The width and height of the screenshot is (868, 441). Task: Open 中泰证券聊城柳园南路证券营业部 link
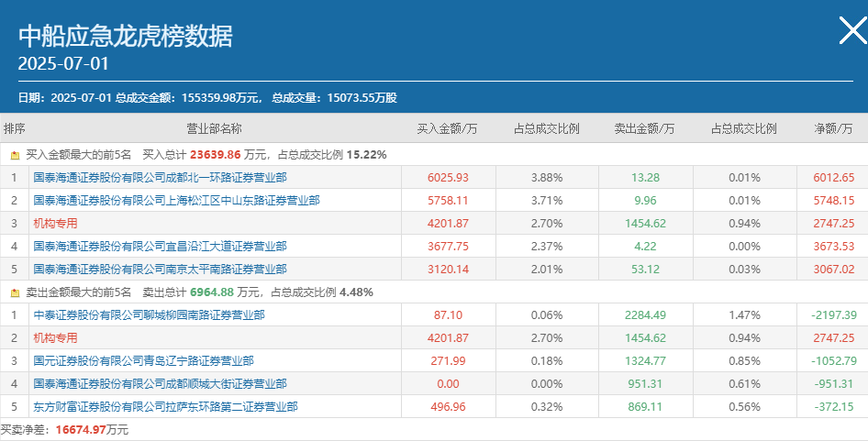click(149, 314)
